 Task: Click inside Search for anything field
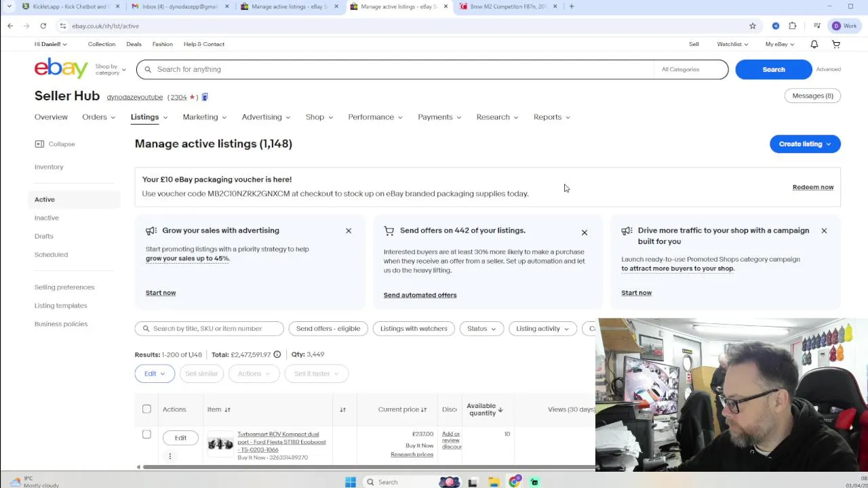tap(395, 69)
